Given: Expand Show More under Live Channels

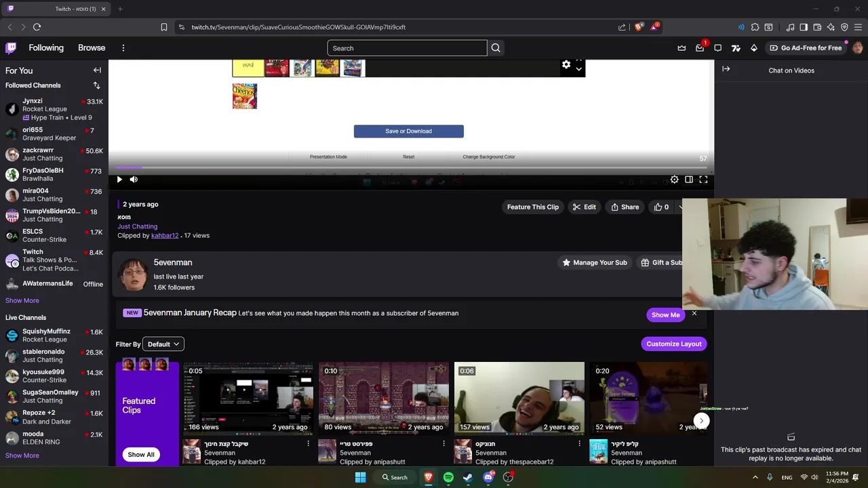Looking at the screenshot, I should click(22, 455).
